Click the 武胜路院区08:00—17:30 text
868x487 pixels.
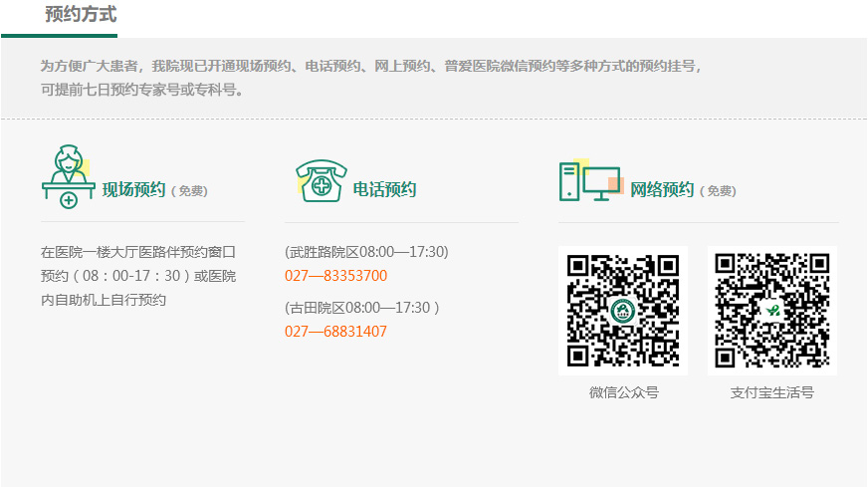(366, 252)
